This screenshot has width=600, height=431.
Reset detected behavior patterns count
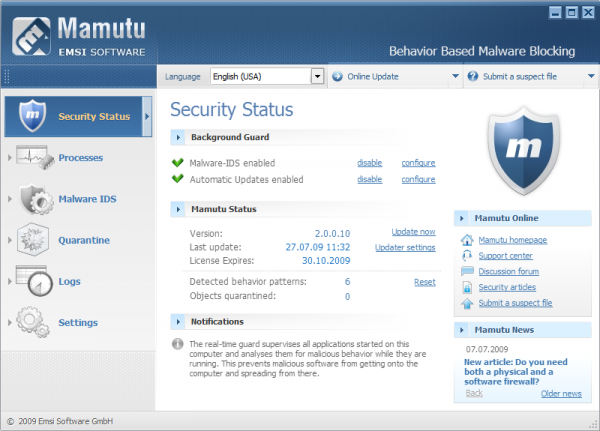(x=425, y=282)
